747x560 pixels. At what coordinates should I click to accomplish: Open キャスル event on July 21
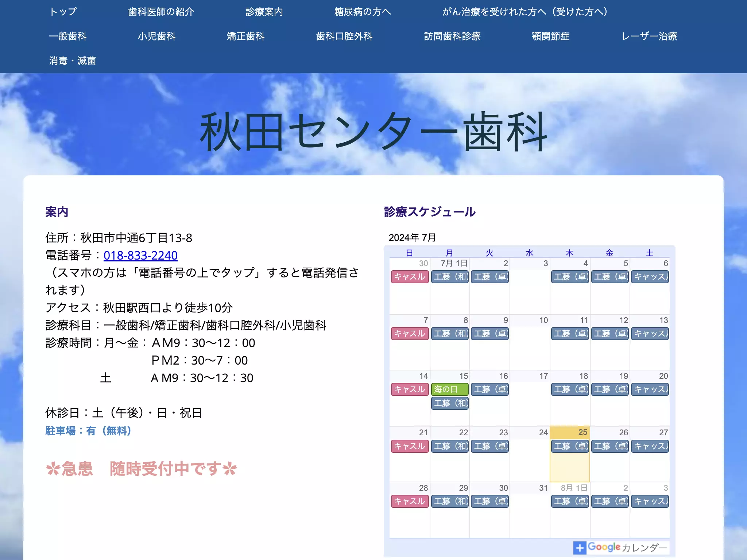(x=410, y=446)
